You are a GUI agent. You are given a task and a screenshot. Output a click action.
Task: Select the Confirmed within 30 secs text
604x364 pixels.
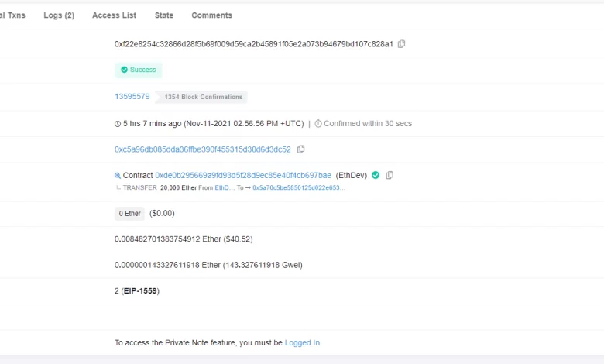(368, 124)
